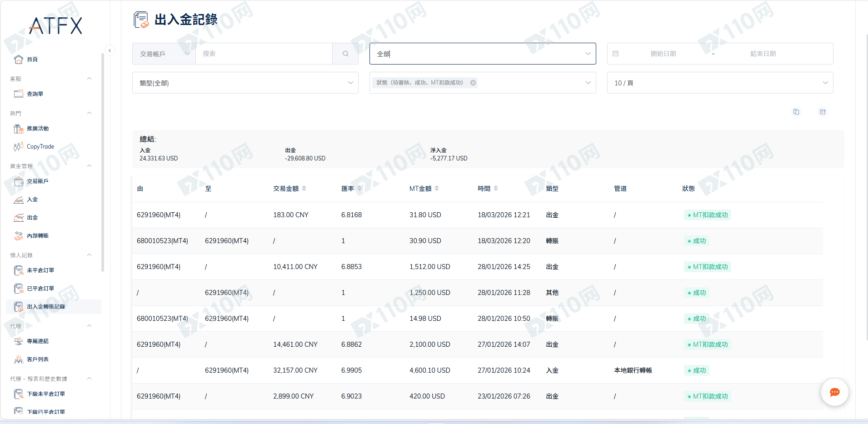Click the search magnifier icon
This screenshot has height=424, width=868.
click(345, 54)
